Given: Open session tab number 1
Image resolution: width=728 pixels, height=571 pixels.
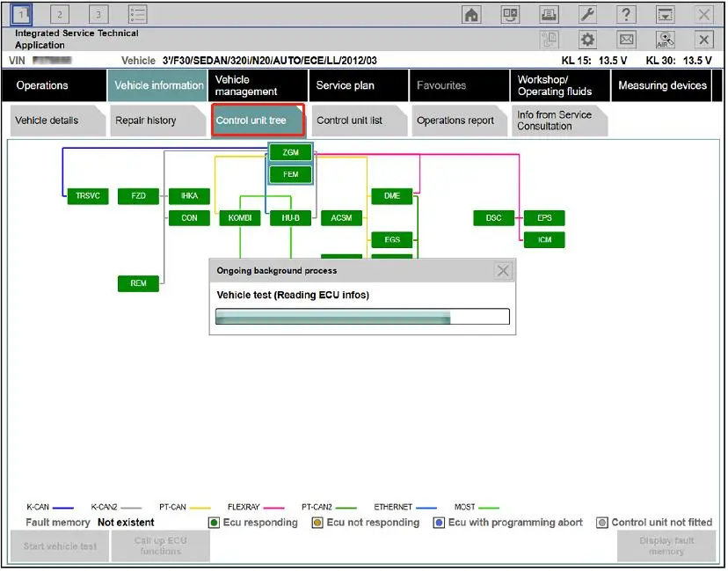Looking at the screenshot, I should pos(21,14).
